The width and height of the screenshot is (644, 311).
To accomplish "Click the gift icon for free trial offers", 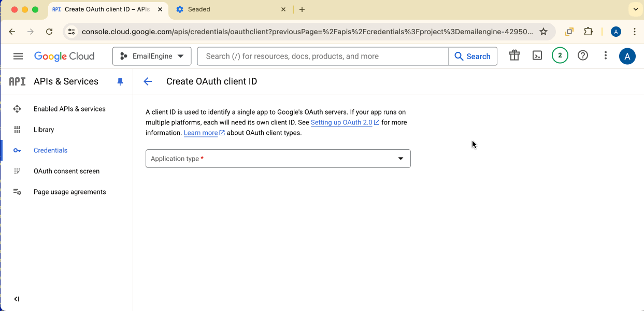I will [x=514, y=55].
